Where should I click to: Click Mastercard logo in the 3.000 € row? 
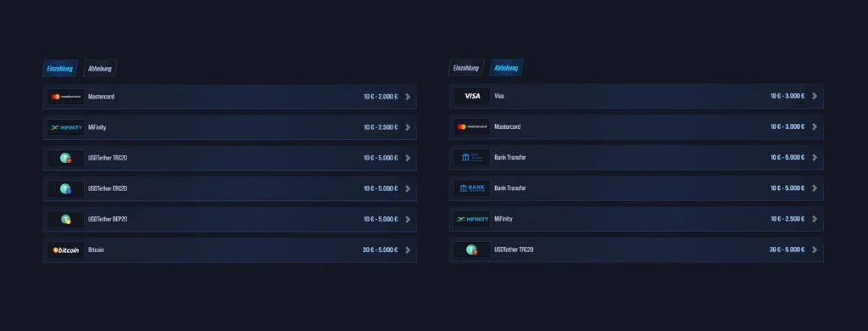[x=472, y=127]
